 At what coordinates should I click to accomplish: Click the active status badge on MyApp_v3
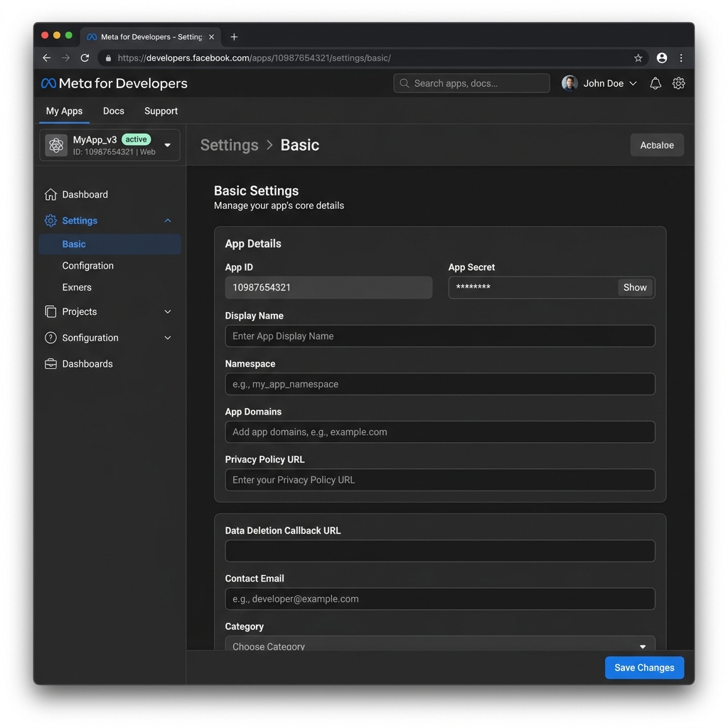click(x=135, y=139)
